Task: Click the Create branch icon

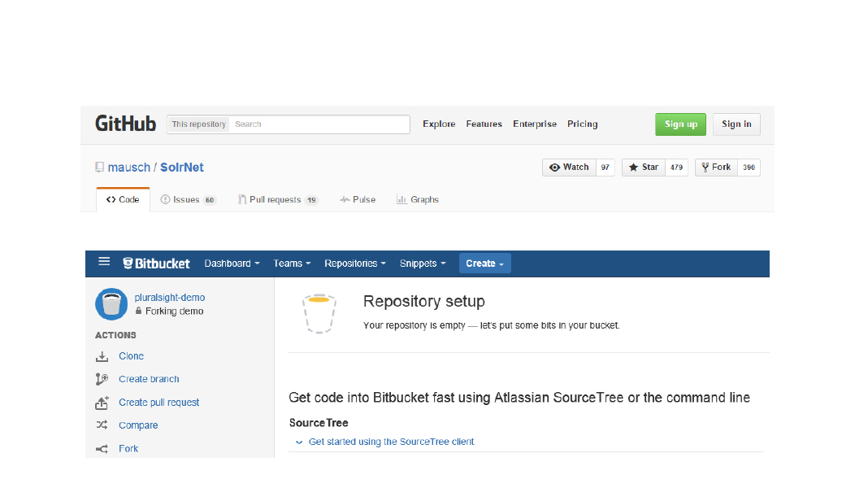Action: click(x=102, y=379)
